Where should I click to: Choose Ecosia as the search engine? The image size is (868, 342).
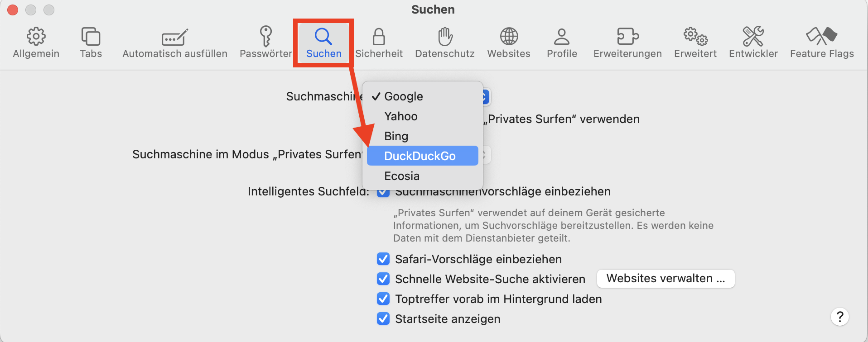click(x=402, y=176)
